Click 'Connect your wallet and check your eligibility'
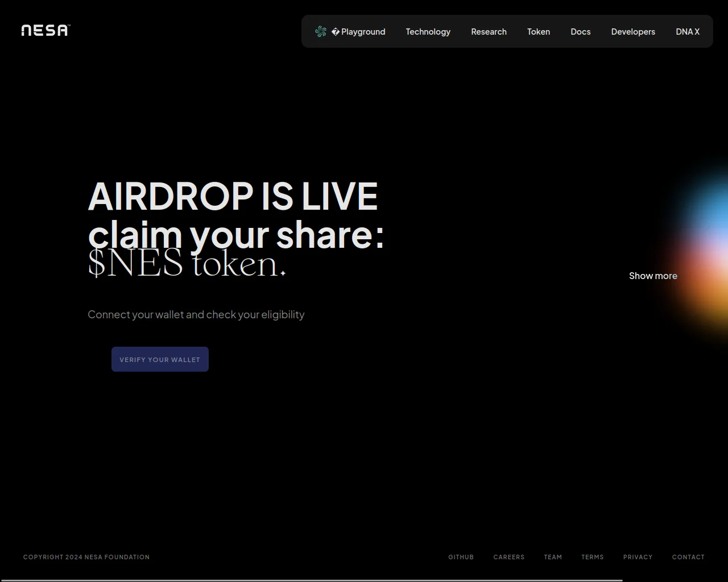Screen dimensions: 728x582 pos(196,314)
